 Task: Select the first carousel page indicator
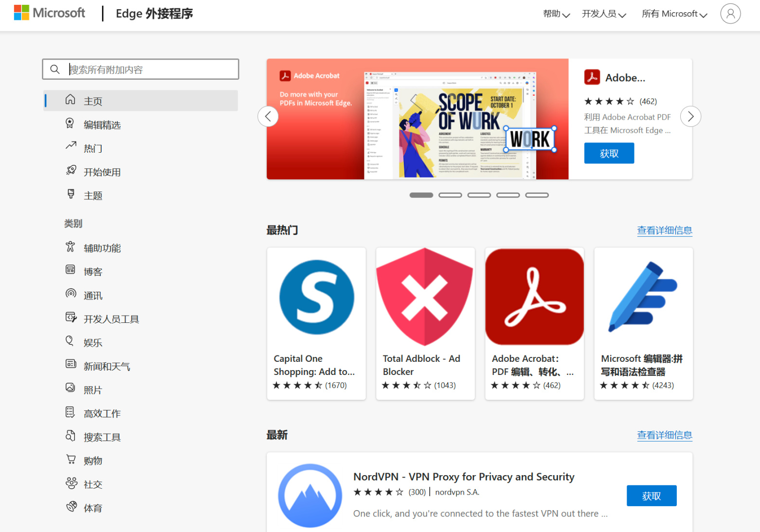pyautogui.click(x=421, y=195)
